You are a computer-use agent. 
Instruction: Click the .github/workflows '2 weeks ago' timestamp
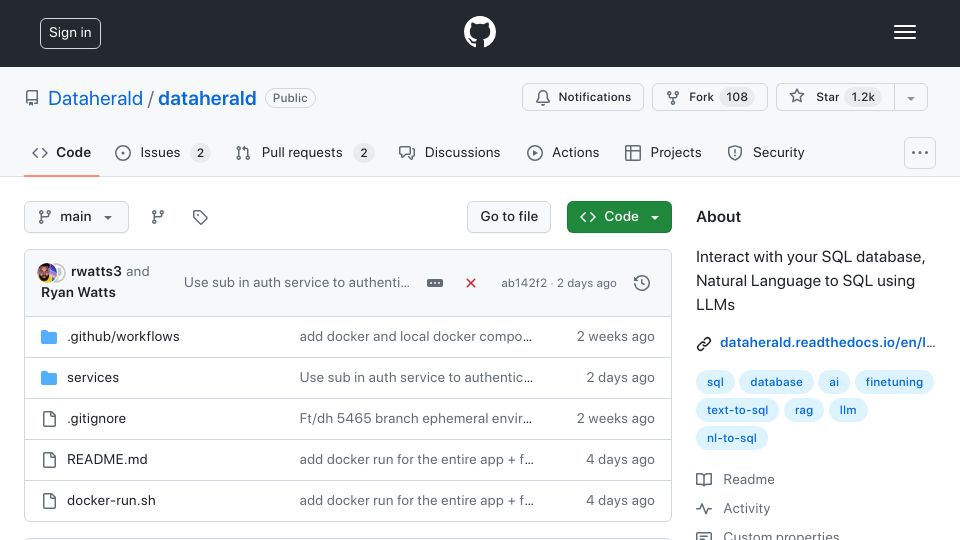[x=615, y=337]
